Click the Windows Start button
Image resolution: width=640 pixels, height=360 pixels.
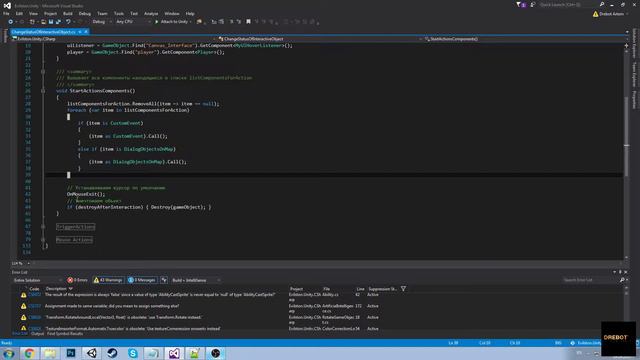point(9,353)
